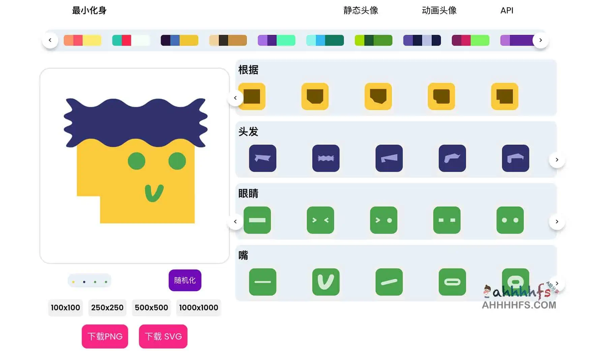
Task: Select the V-shaped mouth
Action: (326, 282)
